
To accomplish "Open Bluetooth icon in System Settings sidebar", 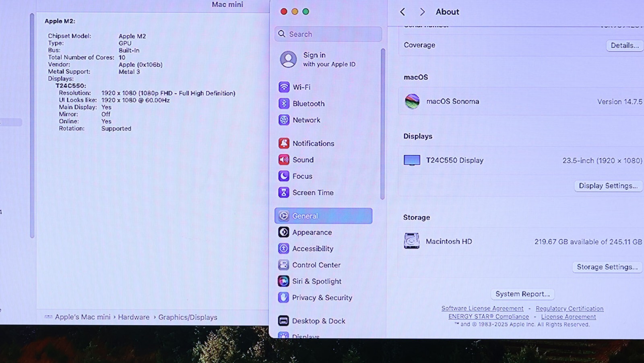I will pos(284,104).
